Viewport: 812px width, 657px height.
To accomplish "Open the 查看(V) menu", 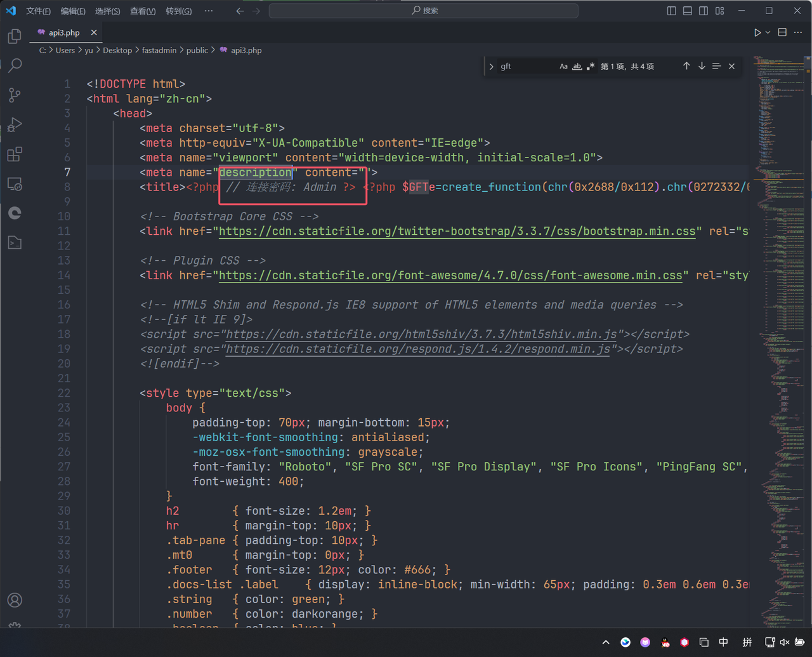I will (x=143, y=11).
